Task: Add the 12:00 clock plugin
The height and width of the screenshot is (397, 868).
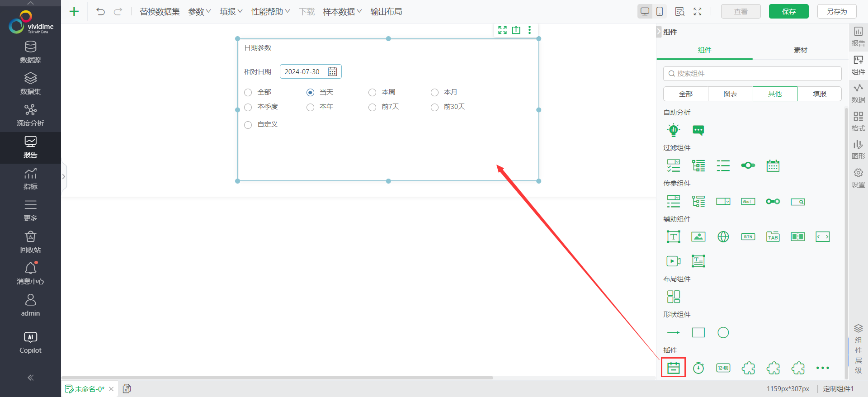Action: [x=723, y=368]
